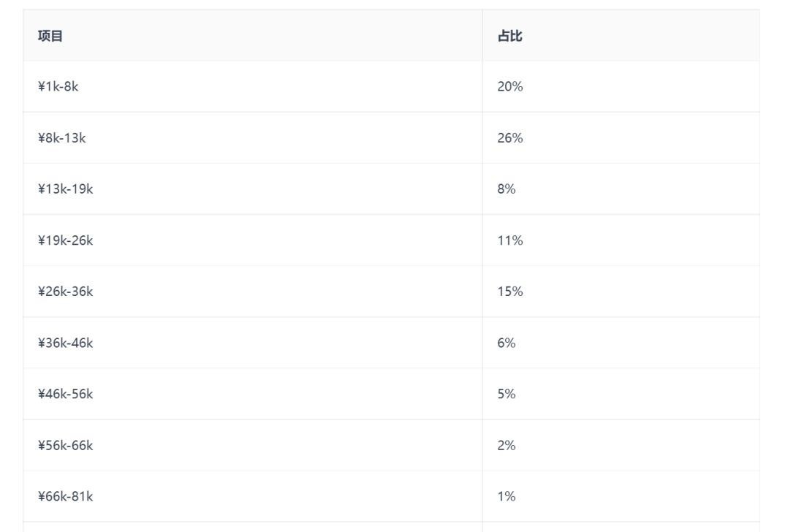Click the 5% percentage value
Screen dimensions: 788x532
(x=507, y=394)
